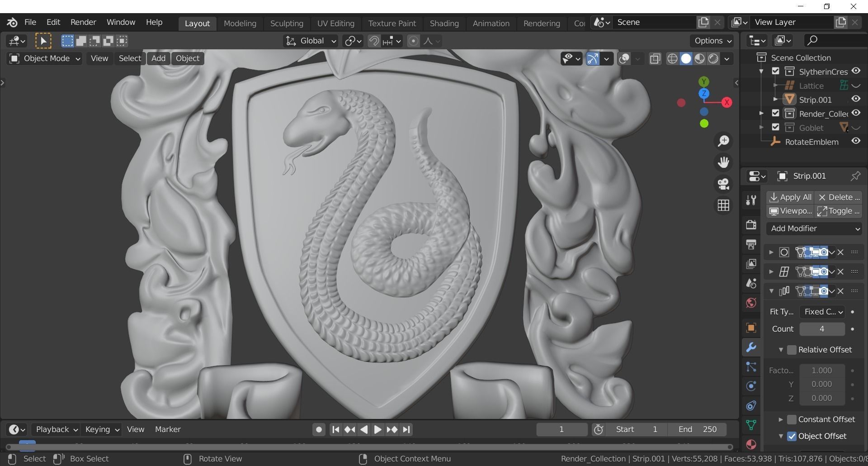Toggle visibility eye of SlytherinCres collection
868x466 pixels.
(856, 71)
